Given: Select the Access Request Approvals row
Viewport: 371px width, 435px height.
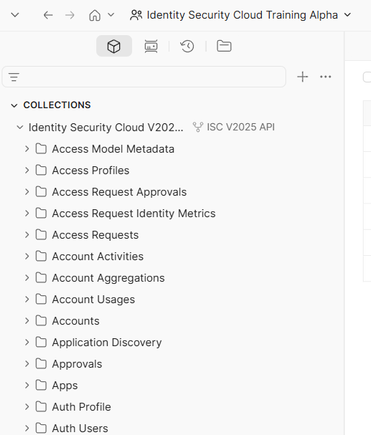Looking at the screenshot, I should click(x=172, y=192).
